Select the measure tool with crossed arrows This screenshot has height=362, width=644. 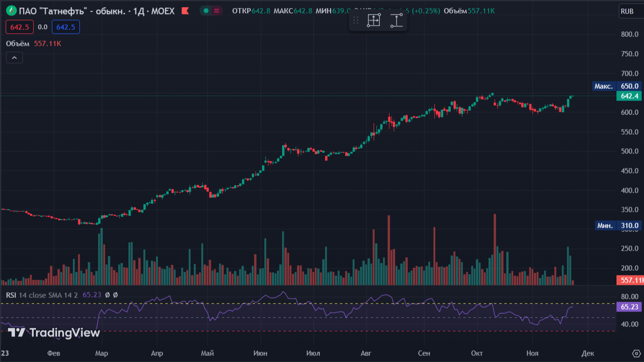pos(374,21)
